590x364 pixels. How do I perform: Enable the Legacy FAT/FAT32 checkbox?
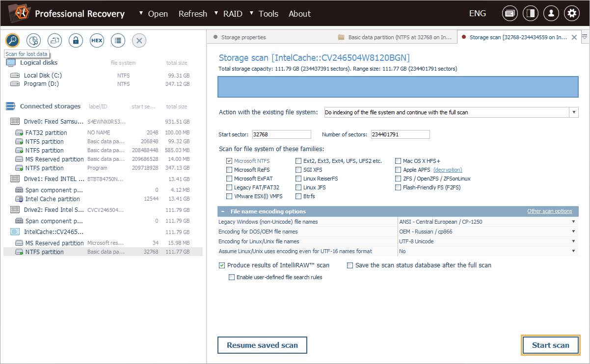click(229, 187)
